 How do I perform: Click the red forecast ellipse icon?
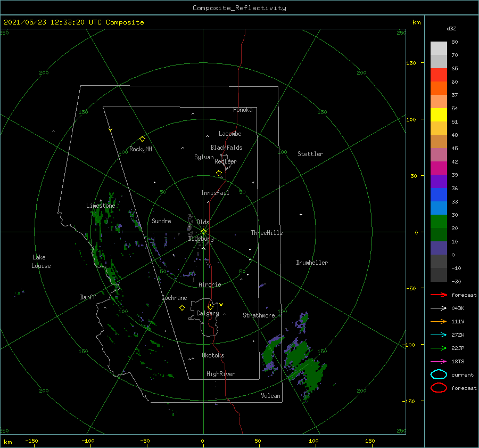point(439,388)
